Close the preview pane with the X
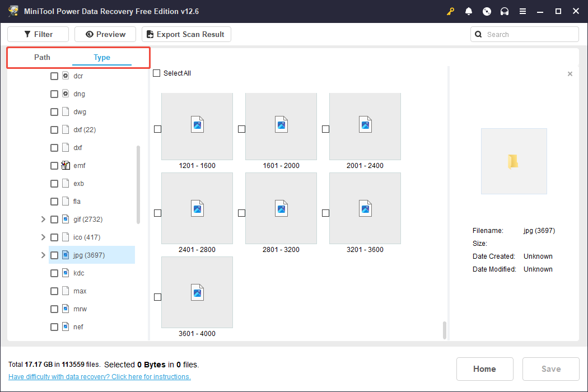This screenshot has width=588, height=392. (x=570, y=74)
